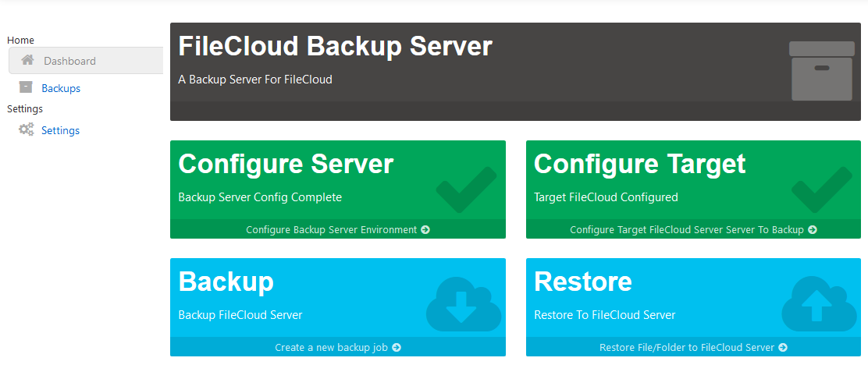Click Configure Backup Server Environment link
Image resolution: width=868 pixels, height=379 pixels.
[337, 229]
